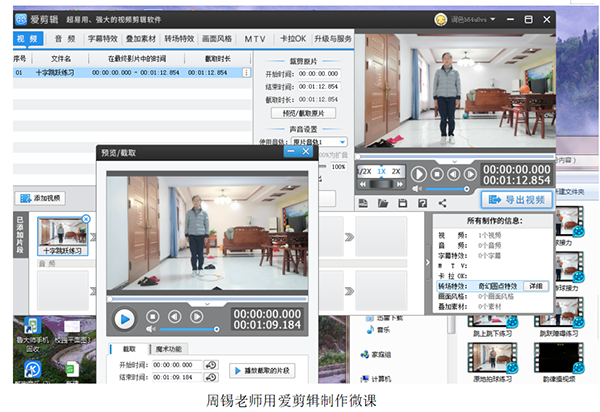Open the 卡拉OK tab

point(293,39)
